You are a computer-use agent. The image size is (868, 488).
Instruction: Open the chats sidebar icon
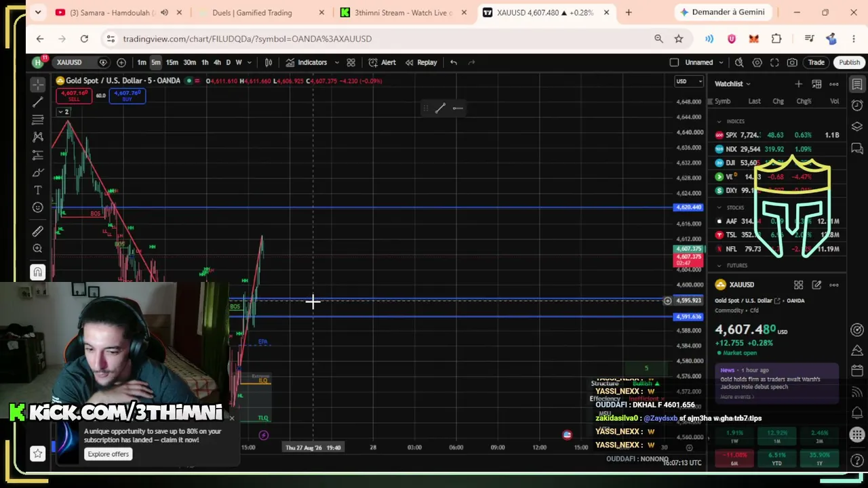pyautogui.click(x=857, y=148)
